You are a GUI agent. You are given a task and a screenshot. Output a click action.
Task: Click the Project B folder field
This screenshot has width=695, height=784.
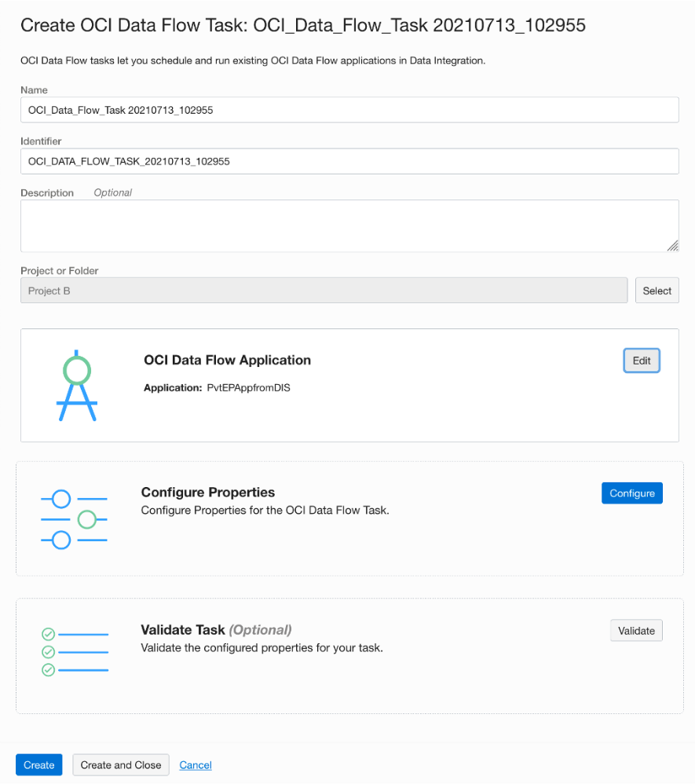324,291
